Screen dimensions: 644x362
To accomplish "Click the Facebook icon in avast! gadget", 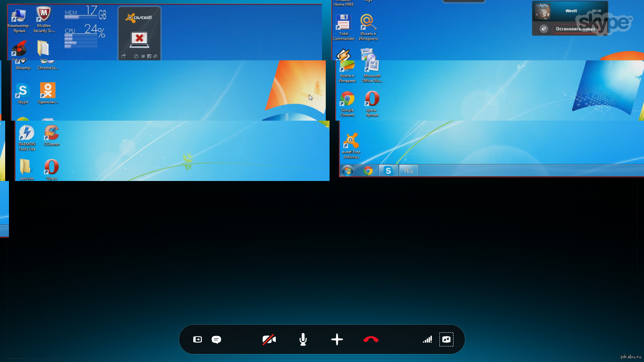I will (x=149, y=57).
